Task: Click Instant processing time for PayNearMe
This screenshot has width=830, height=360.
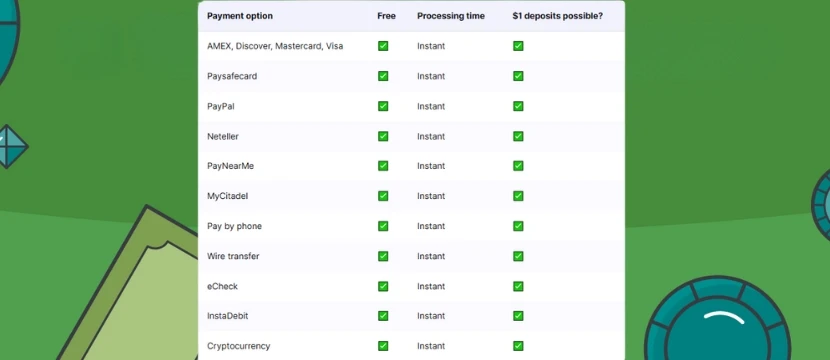Action: point(431,166)
